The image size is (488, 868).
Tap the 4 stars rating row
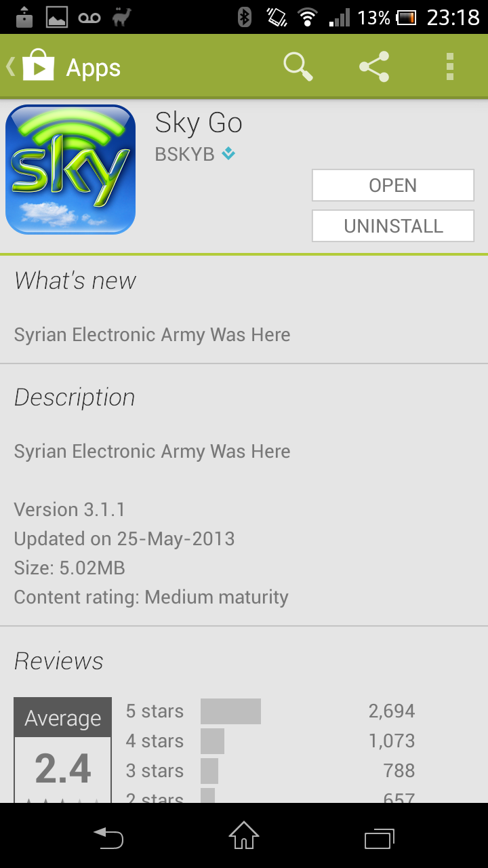[270, 741]
